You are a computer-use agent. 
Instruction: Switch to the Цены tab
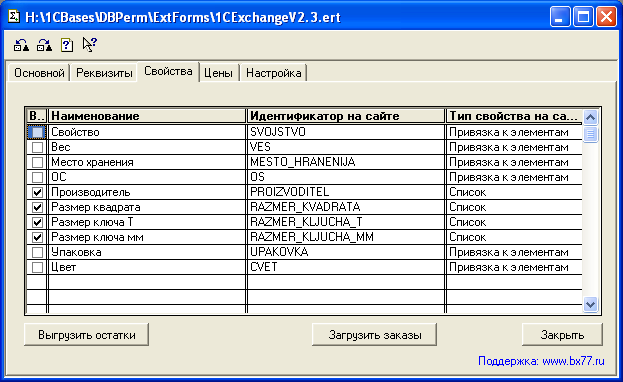pyautogui.click(x=218, y=73)
